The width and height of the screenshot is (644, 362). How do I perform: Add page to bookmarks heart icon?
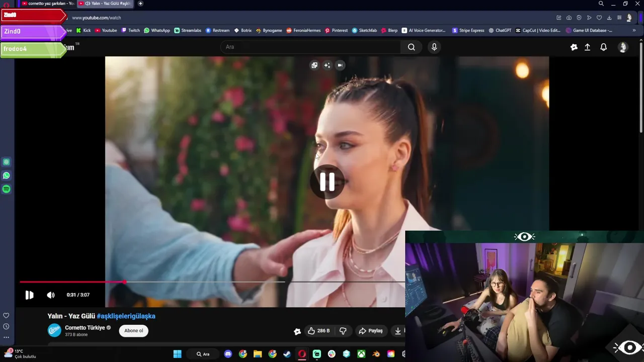point(599,18)
